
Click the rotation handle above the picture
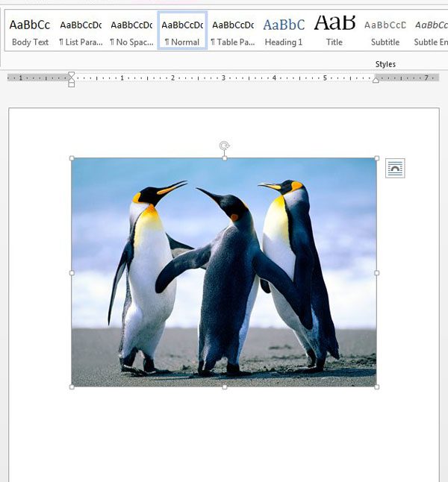224,145
